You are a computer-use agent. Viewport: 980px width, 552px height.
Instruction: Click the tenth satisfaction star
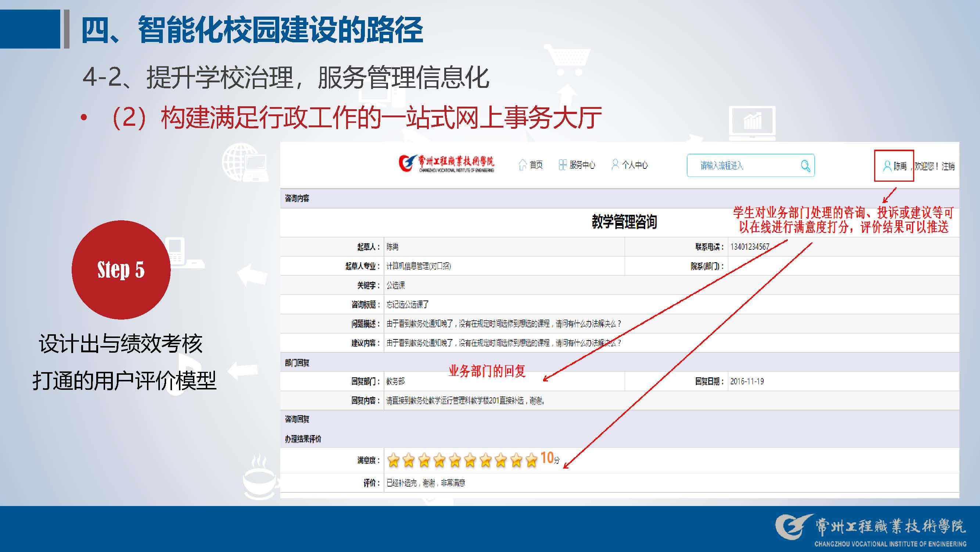(531, 460)
